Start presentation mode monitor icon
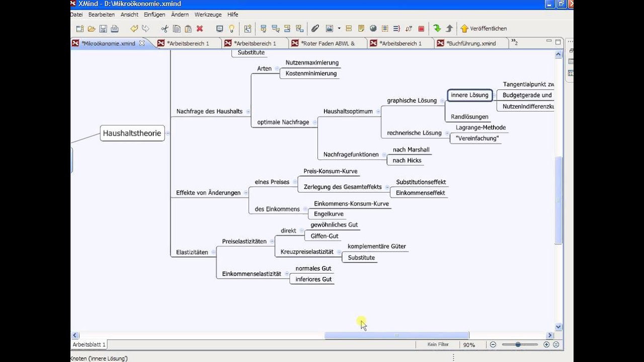The height and width of the screenshot is (362, 644). click(x=219, y=29)
